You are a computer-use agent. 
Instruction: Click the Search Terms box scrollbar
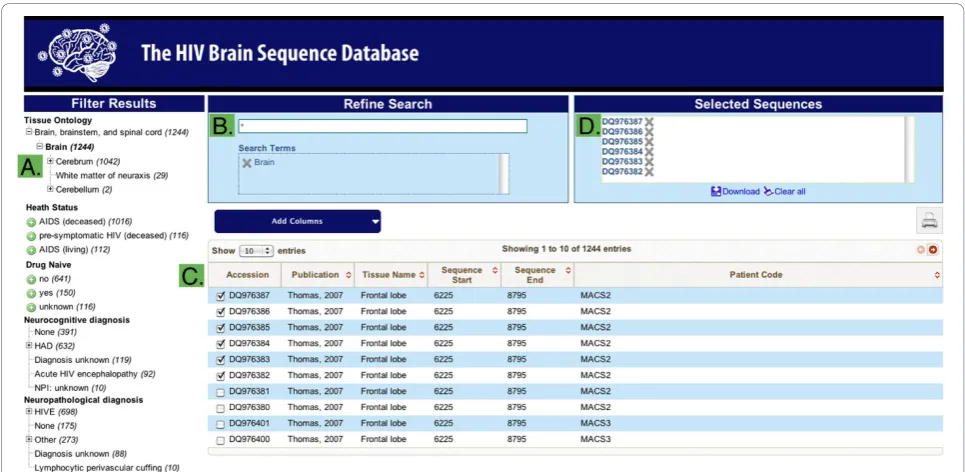(503, 174)
